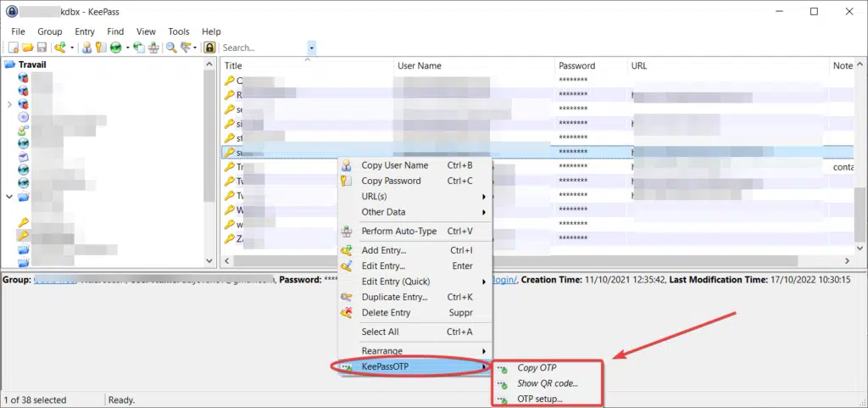Click inside the Search box

click(x=264, y=48)
